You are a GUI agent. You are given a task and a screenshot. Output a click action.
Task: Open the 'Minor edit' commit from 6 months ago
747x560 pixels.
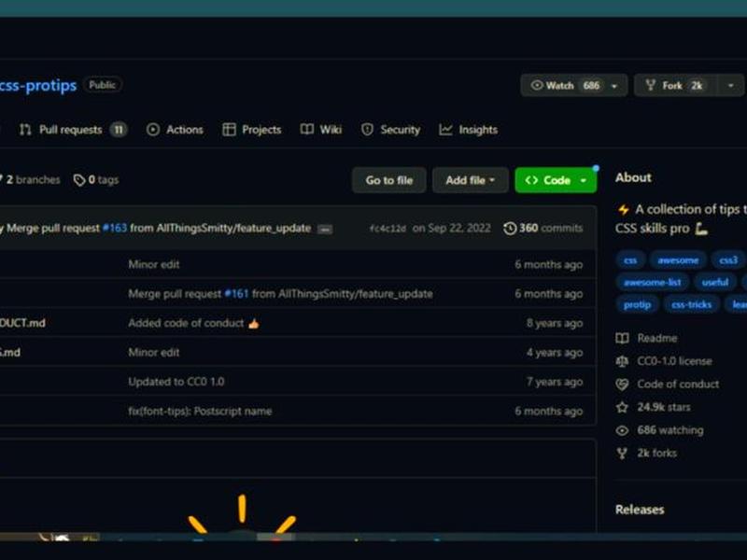154,265
